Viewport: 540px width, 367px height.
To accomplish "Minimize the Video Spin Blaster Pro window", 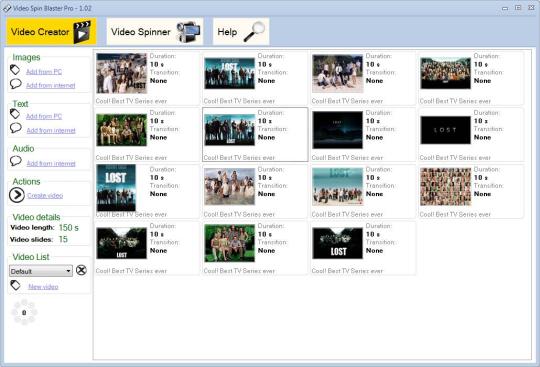I will 505,8.
